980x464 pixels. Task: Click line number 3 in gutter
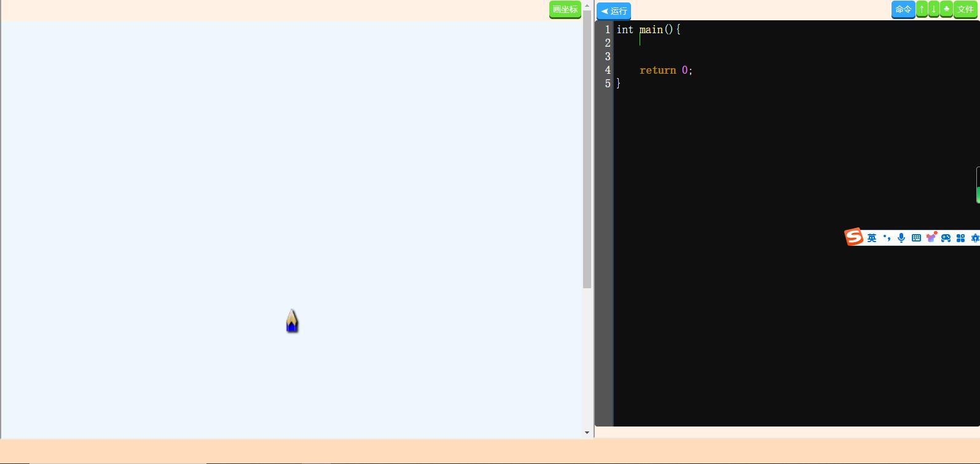(608, 57)
